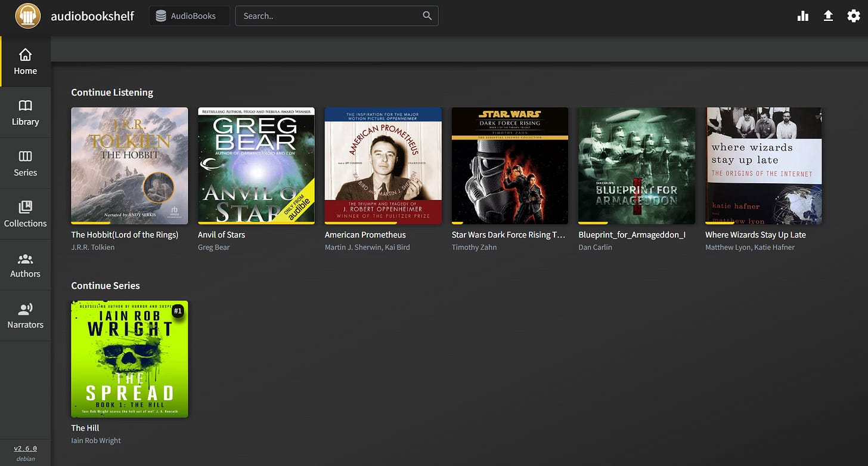Open settings via the gear icon
The width and height of the screenshot is (868, 466).
pyautogui.click(x=854, y=16)
